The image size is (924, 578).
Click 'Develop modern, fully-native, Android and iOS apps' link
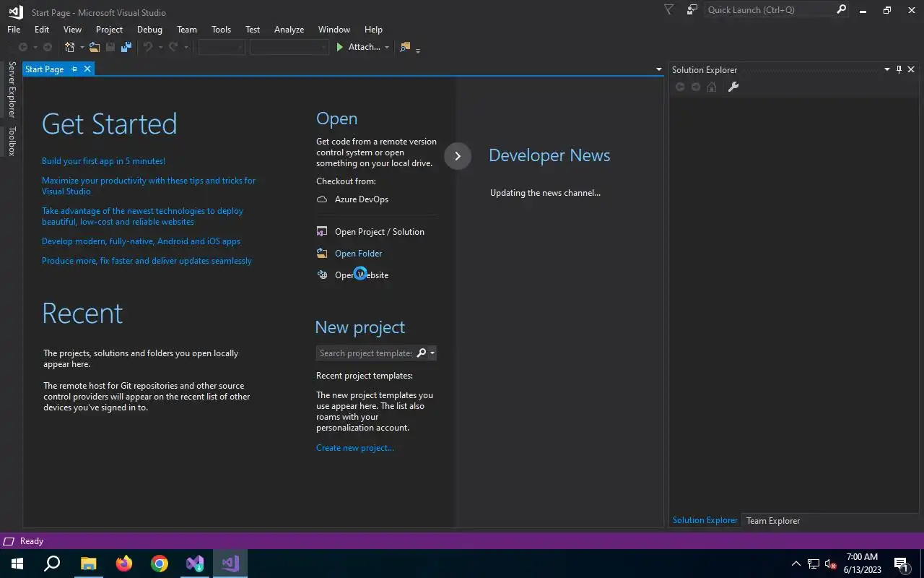[x=141, y=241]
